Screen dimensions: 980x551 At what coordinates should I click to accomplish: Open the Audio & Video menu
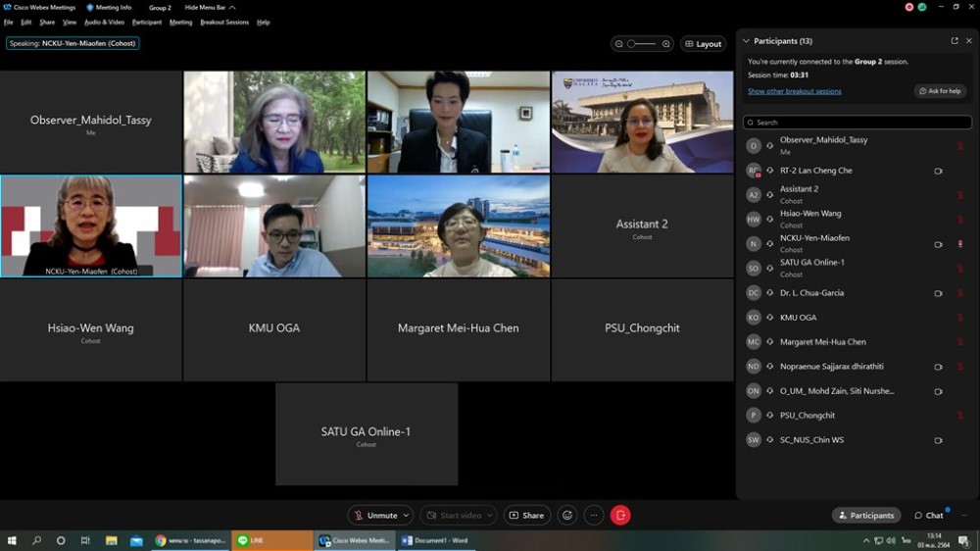[104, 22]
